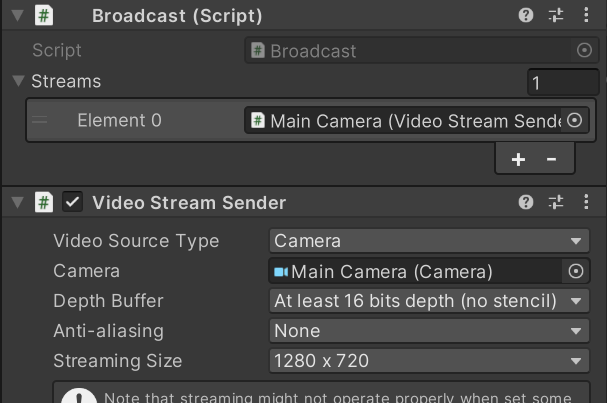
Task: Click the Element 0 drag handle
Action: tap(41, 121)
